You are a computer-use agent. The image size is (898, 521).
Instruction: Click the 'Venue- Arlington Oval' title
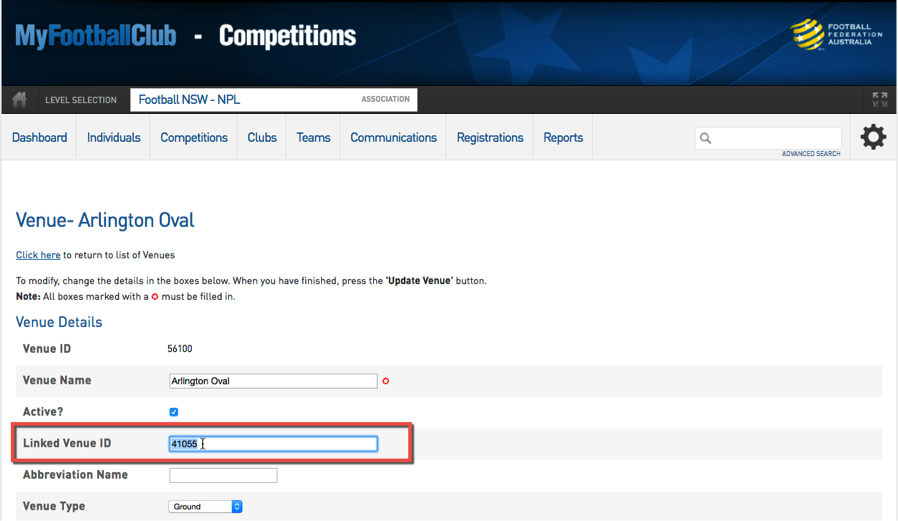[105, 220]
